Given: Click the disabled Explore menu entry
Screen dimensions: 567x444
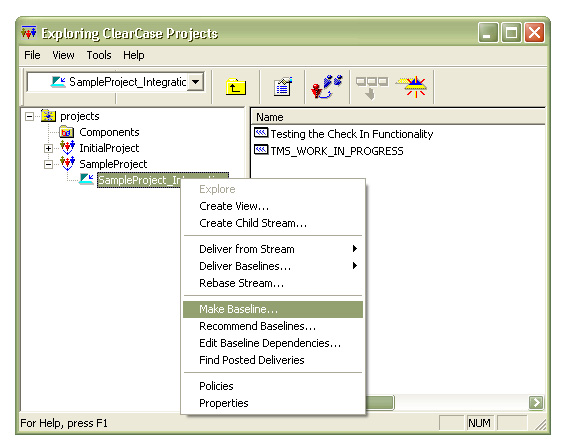Looking at the screenshot, I should tap(273, 189).
